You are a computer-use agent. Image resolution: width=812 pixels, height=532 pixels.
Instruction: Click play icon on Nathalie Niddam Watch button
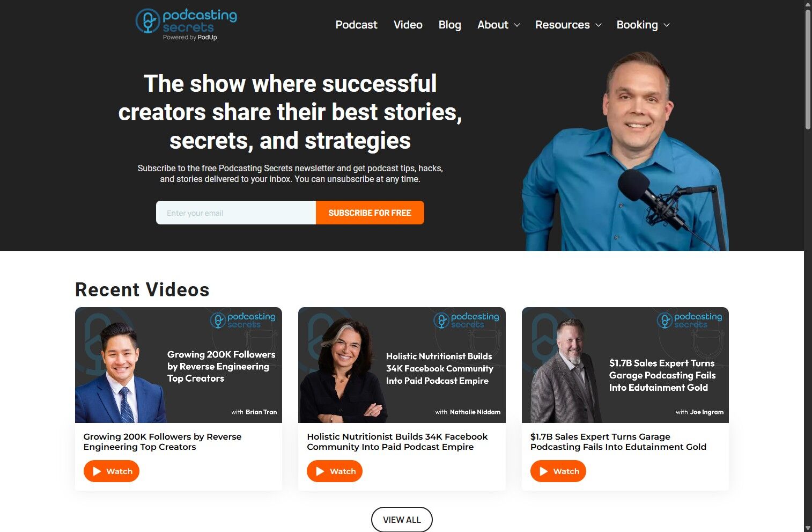(320, 471)
